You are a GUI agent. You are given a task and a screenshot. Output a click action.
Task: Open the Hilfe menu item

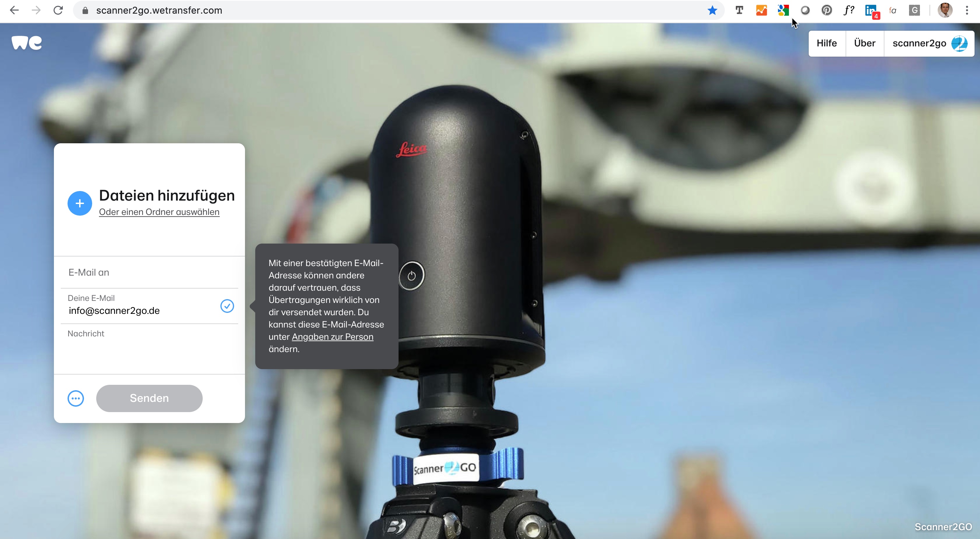coord(827,43)
